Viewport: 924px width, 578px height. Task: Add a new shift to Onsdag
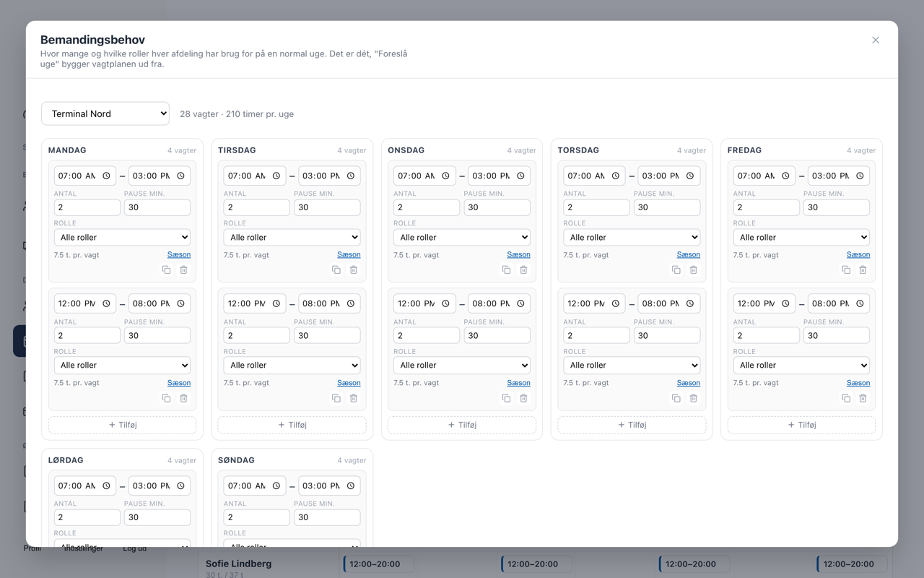(462, 425)
